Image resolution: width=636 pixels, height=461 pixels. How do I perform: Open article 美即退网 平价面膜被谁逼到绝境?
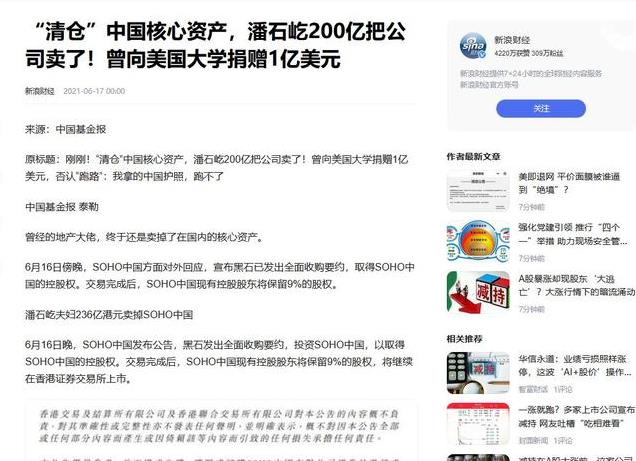pos(569,183)
